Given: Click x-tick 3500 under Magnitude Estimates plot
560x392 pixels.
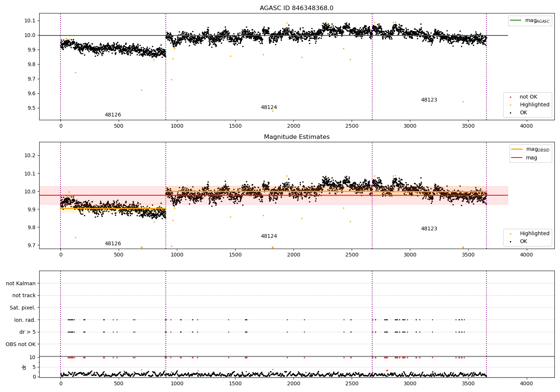Looking at the screenshot, I should 468,255.
